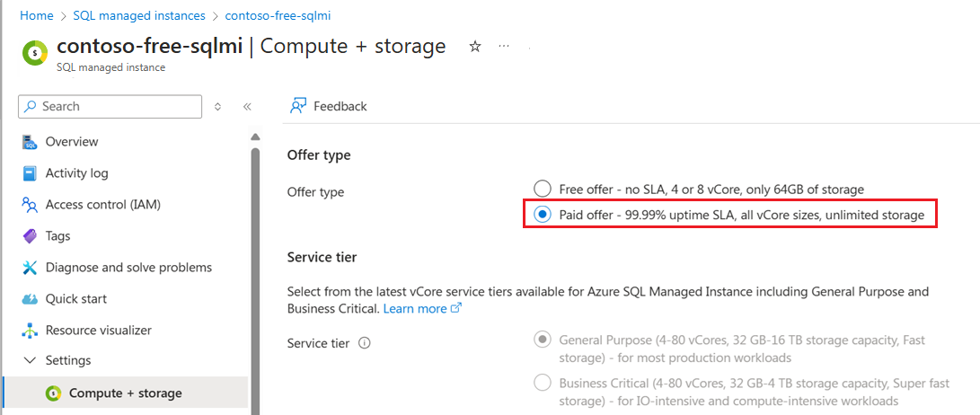Click the Tags label icon
Image resolution: width=980 pixels, height=415 pixels.
pos(30,236)
